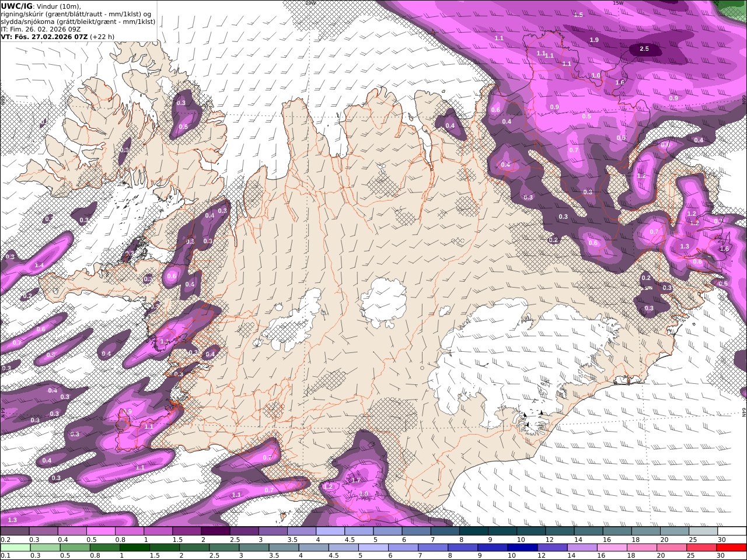Image resolution: width=747 pixels, height=560 pixels.
Task: Select the darkest purple swatch labeled 2 in the snow legend
Action: coord(215,531)
